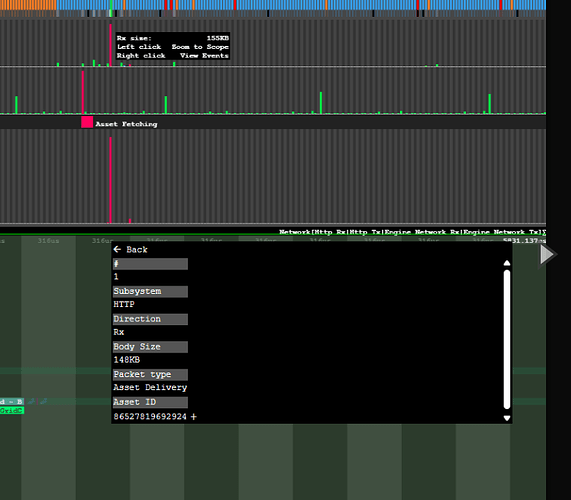Click the Direction field header

click(150, 319)
